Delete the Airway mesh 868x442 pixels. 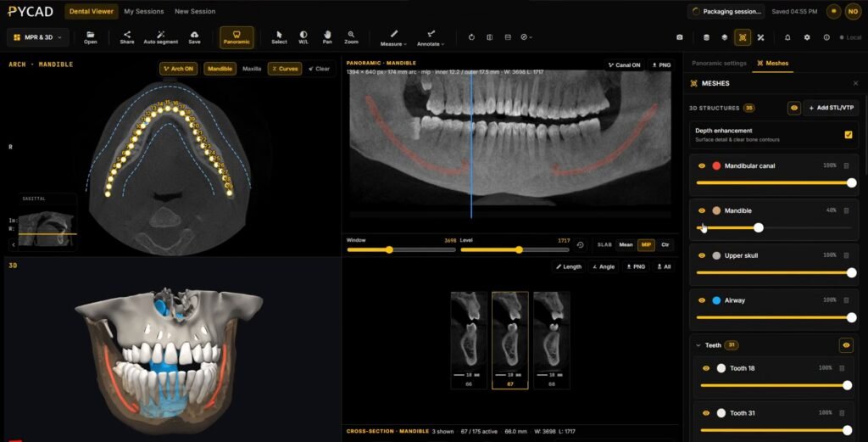pos(846,300)
